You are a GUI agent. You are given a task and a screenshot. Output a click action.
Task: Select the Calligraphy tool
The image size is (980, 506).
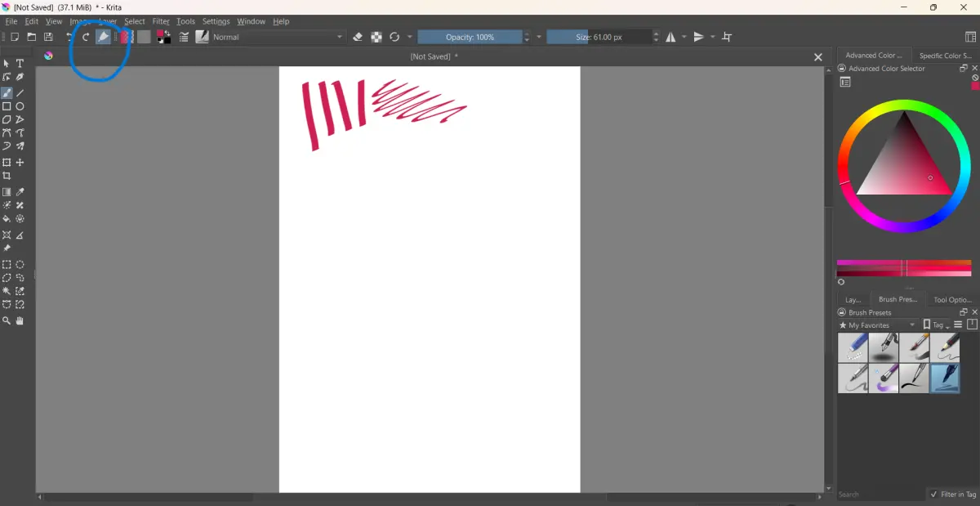20,77
